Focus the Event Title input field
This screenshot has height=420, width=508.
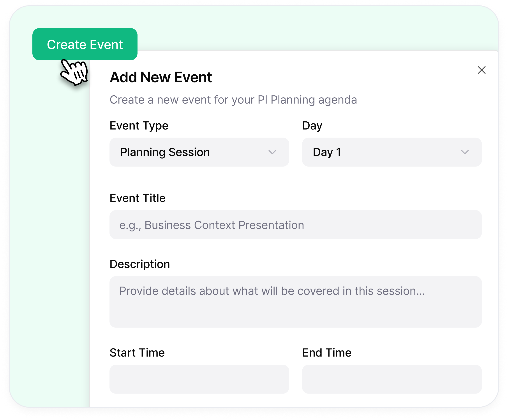click(295, 225)
